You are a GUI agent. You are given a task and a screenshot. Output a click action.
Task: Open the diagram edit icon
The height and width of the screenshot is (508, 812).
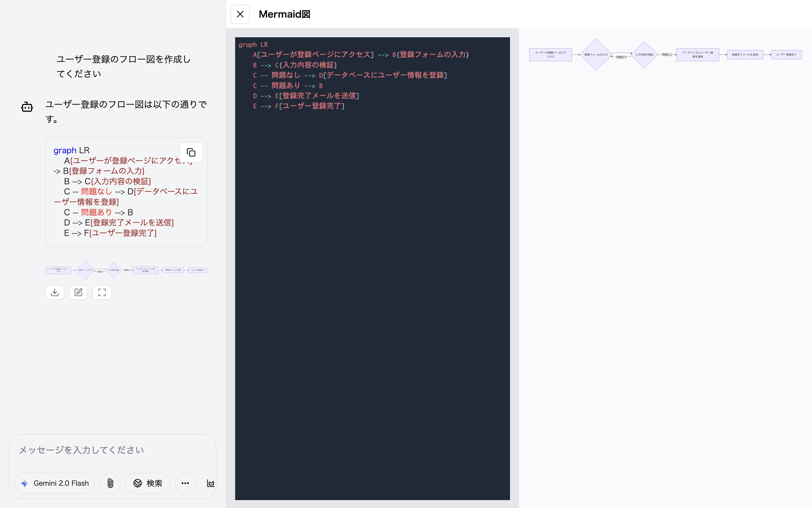78,292
